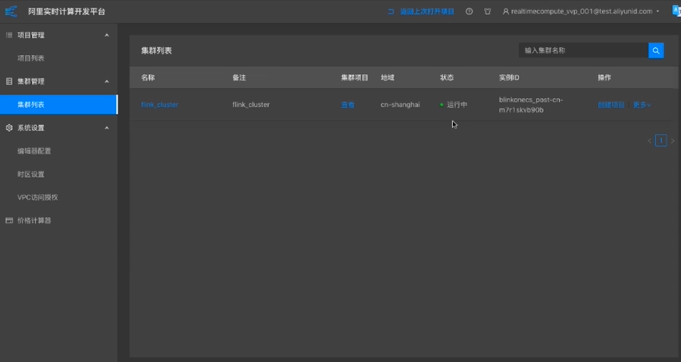Click the 实例ID column header
682x362 pixels.
[x=509, y=77]
